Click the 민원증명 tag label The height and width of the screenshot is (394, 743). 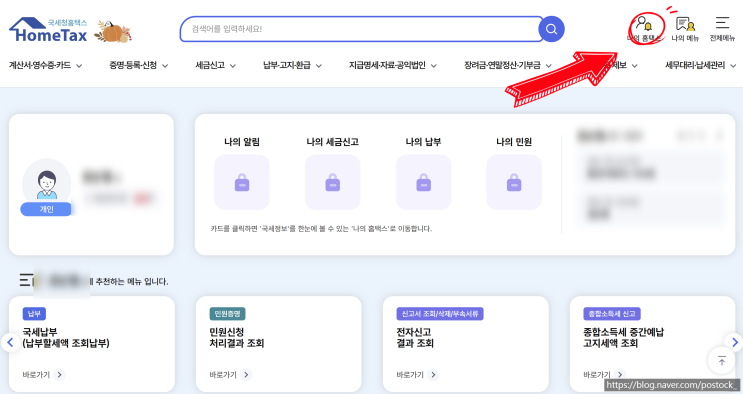tap(227, 313)
